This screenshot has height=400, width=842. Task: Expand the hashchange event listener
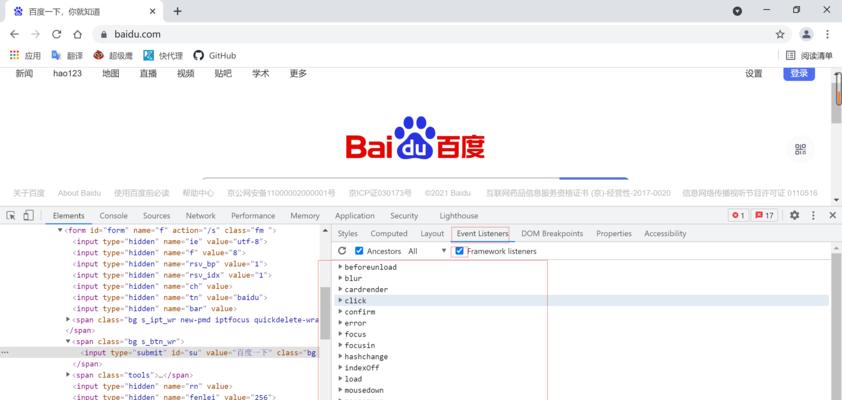[x=340, y=357]
